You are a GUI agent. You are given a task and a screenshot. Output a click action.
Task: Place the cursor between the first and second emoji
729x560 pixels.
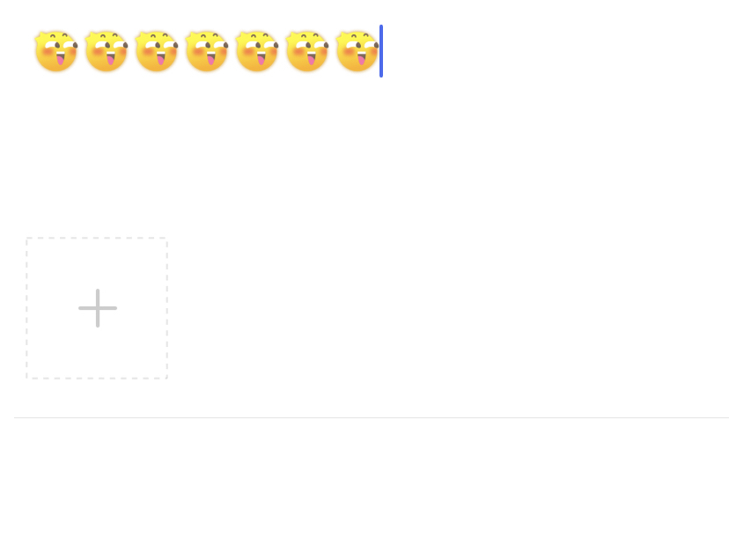(x=81, y=51)
